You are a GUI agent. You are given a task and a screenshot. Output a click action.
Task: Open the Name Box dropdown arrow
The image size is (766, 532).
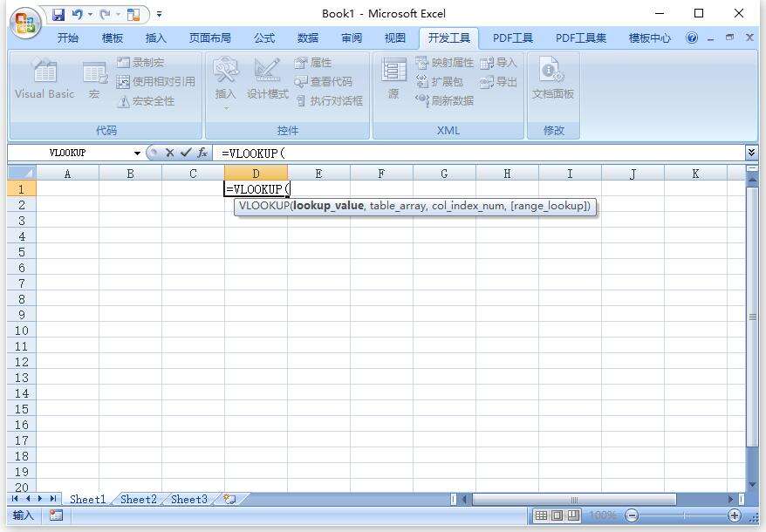(137, 153)
